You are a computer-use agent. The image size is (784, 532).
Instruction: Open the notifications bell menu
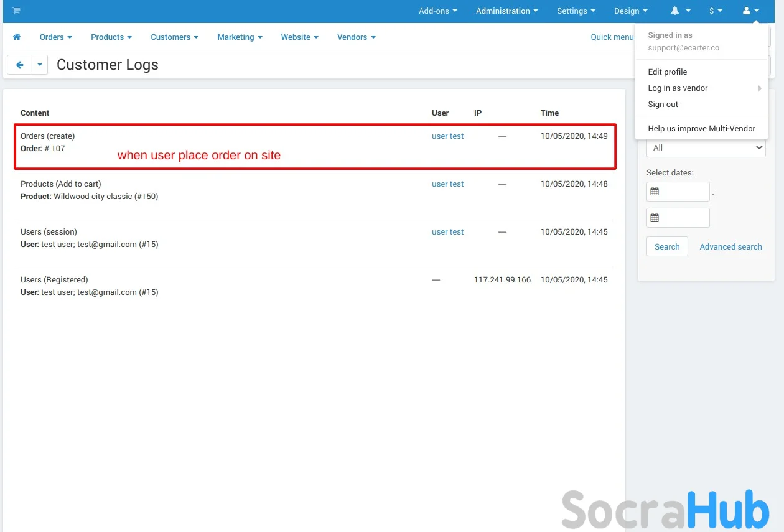click(680, 11)
